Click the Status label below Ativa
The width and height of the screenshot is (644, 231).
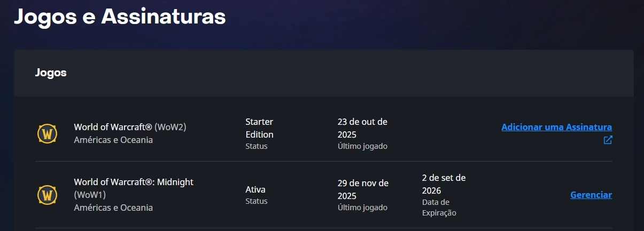tap(257, 201)
